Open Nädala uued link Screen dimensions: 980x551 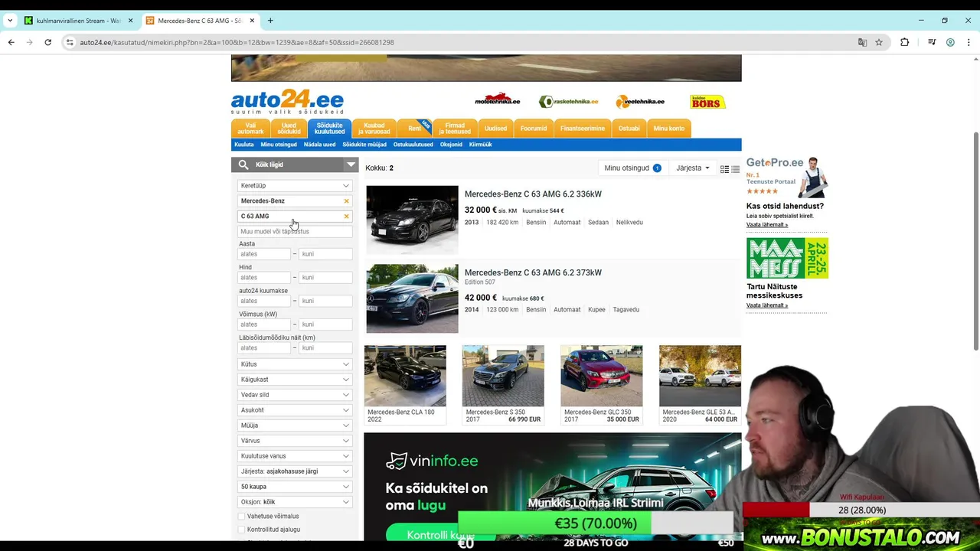(319, 145)
